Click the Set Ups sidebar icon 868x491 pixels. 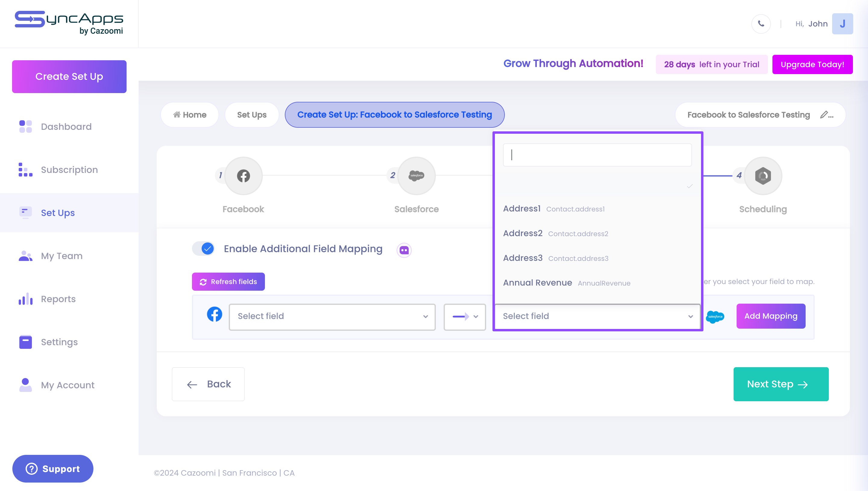tap(26, 212)
